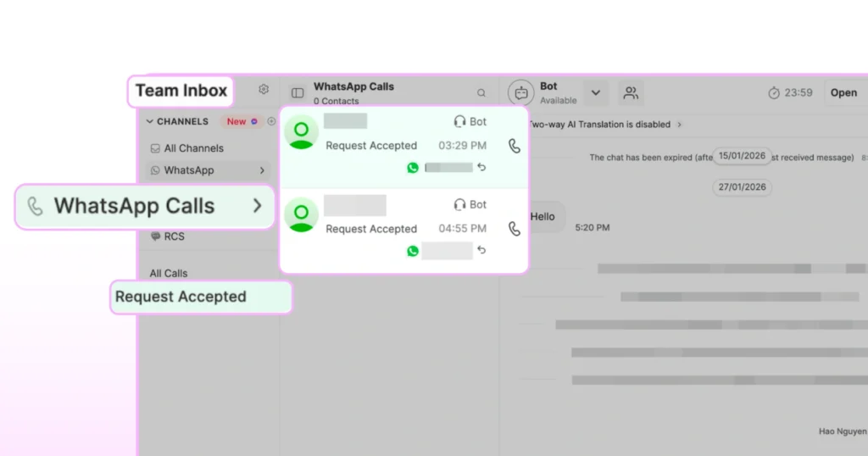
Task: Click the 23:59 timer icon
Action: 774,93
